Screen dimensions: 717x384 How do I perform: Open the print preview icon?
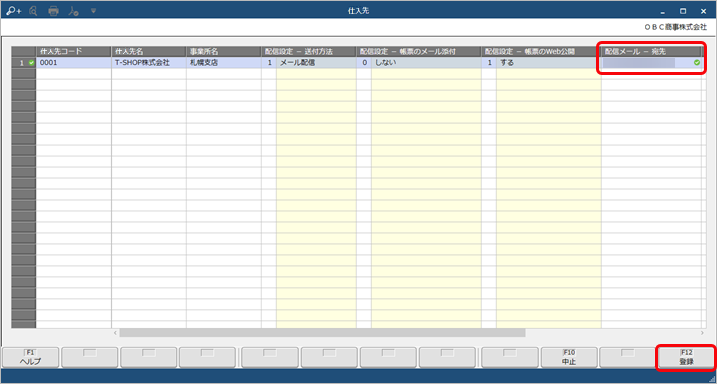coord(33,11)
